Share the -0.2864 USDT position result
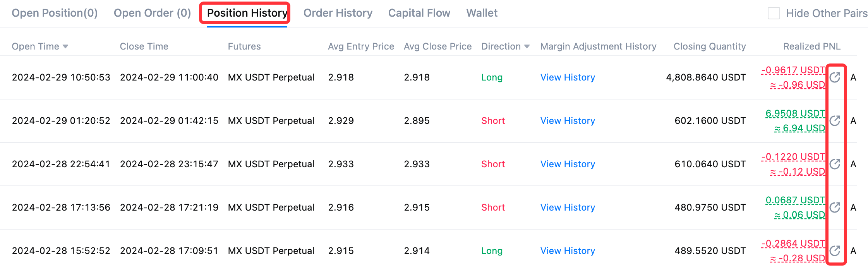This screenshot has width=868, height=271. 835,251
